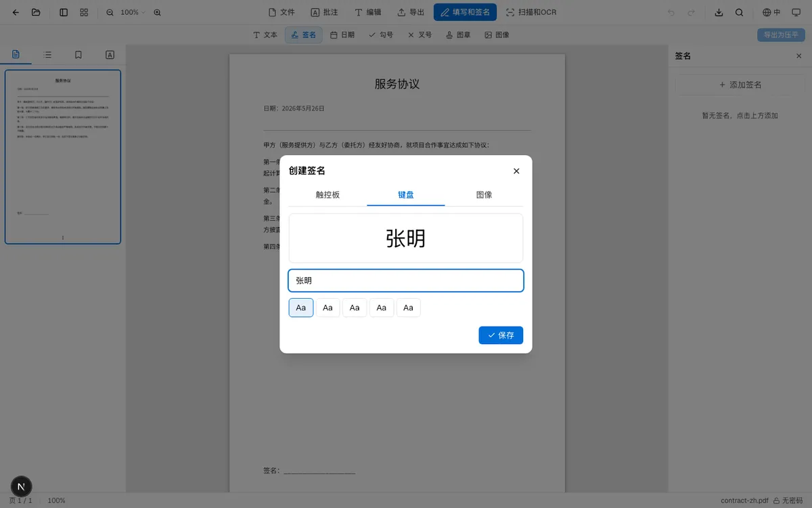Click the 导出为压平 button
Viewport: 812px width, 508px height.
tap(781, 35)
